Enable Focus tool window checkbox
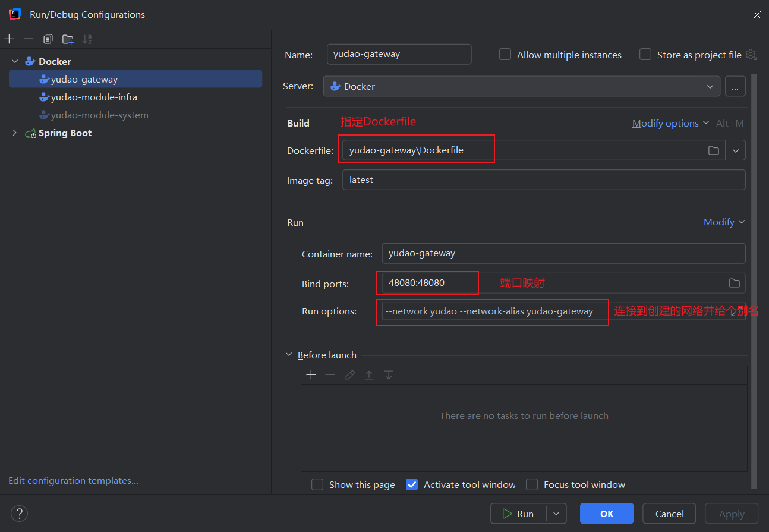The width and height of the screenshot is (769, 532). tap(532, 484)
